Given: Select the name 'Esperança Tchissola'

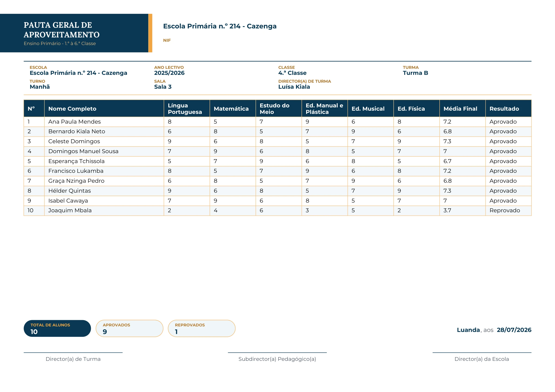Looking at the screenshot, I should click(x=76, y=161).
